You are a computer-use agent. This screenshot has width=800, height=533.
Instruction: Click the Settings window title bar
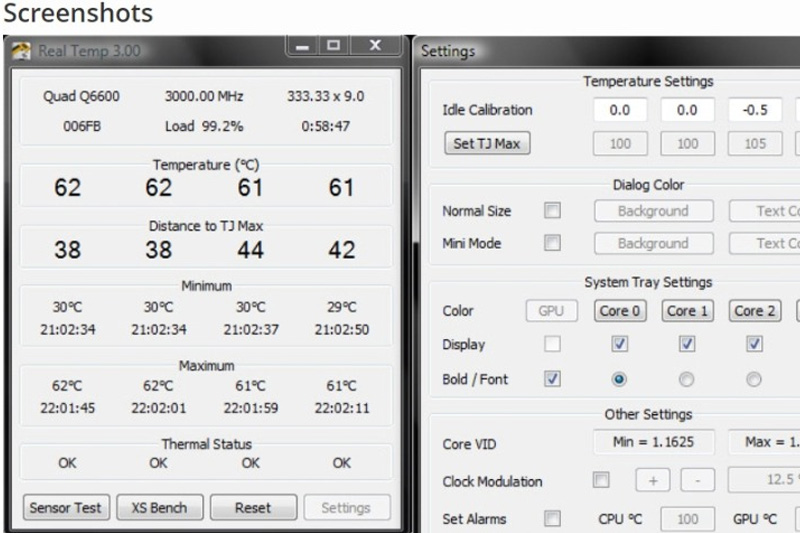click(x=607, y=51)
